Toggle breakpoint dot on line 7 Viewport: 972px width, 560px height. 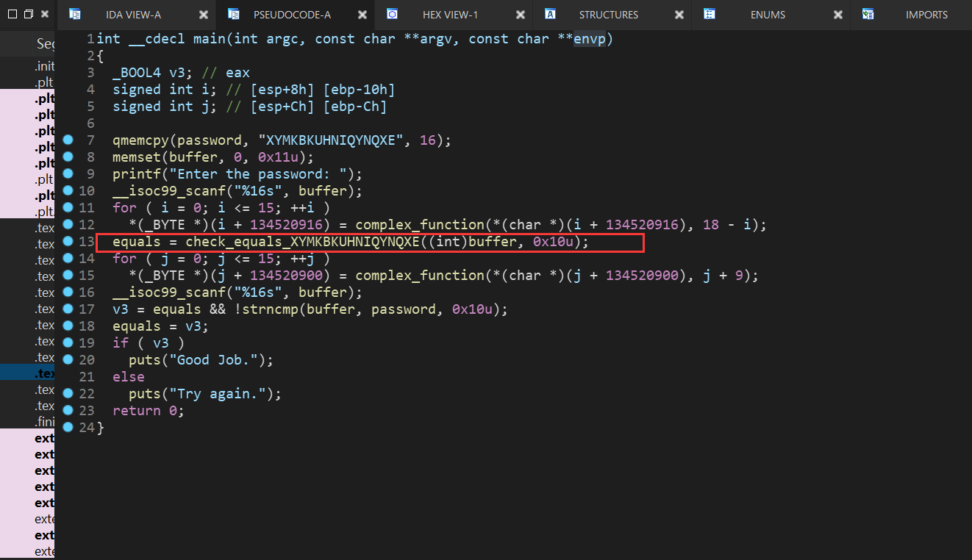(x=68, y=140)
